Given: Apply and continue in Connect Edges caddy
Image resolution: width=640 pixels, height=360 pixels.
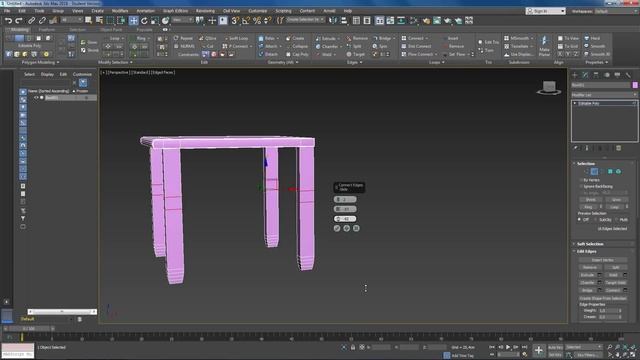Looking at the screenshot, I should (347, 229).
